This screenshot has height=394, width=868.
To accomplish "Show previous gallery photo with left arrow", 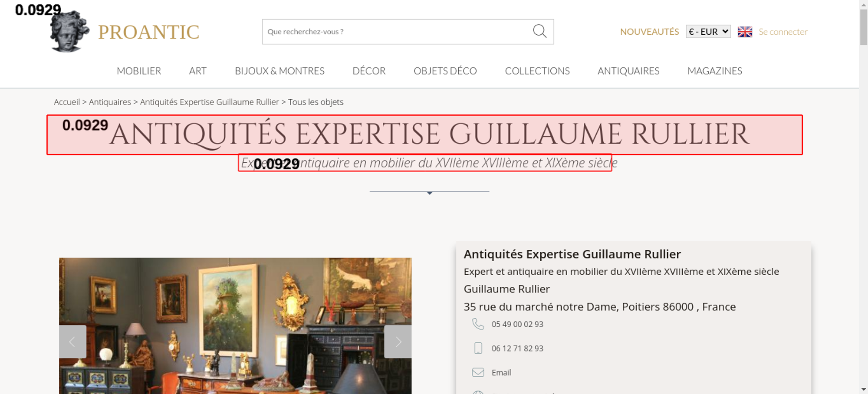I will tap(72, 342).
